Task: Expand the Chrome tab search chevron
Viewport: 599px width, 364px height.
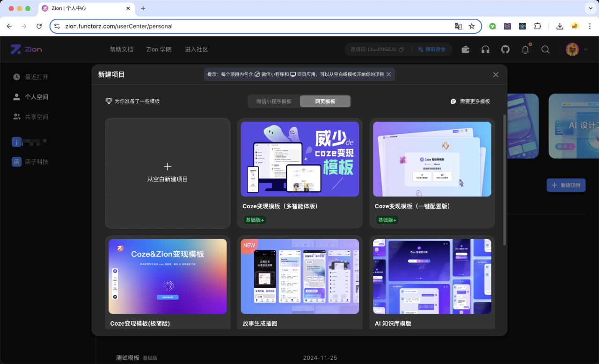Action: coord(589,8)
